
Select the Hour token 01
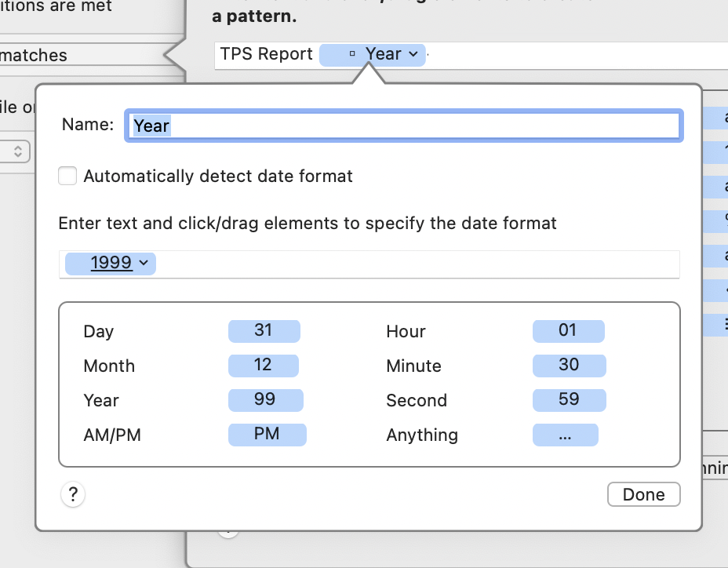(x=568, y=330)
